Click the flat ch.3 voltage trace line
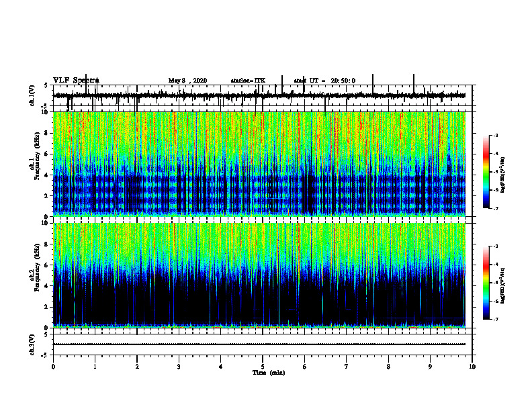Viewport: 532px width, 411px height. click(x=259, y=345)
